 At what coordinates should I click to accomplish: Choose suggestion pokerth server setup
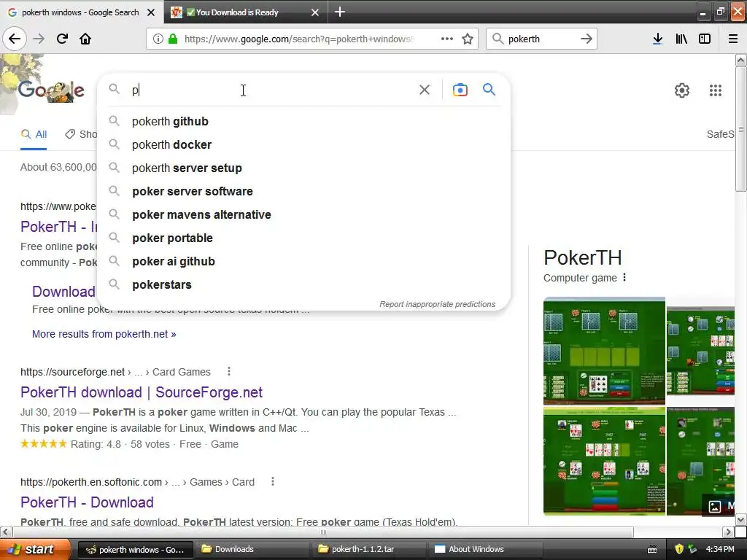tap(303, 168)
